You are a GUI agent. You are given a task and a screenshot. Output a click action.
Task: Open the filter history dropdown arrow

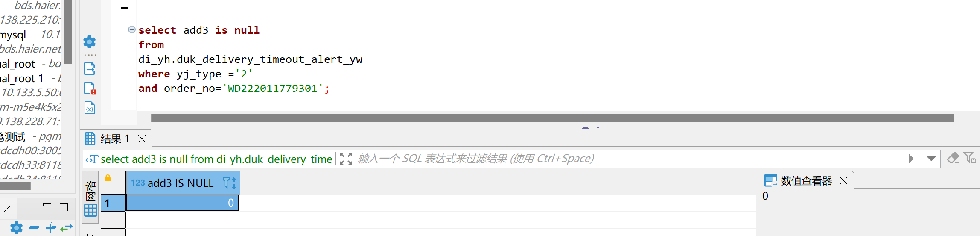[931, 159]
